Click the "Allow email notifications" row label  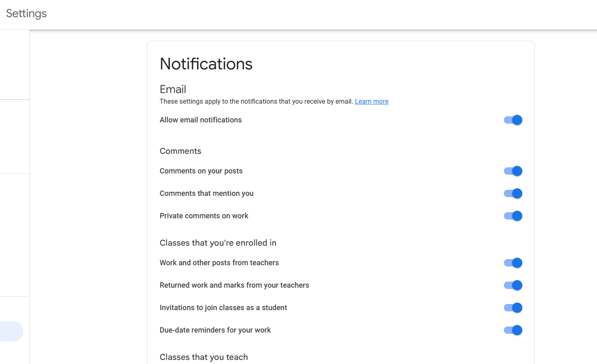(x=200, y=120)
